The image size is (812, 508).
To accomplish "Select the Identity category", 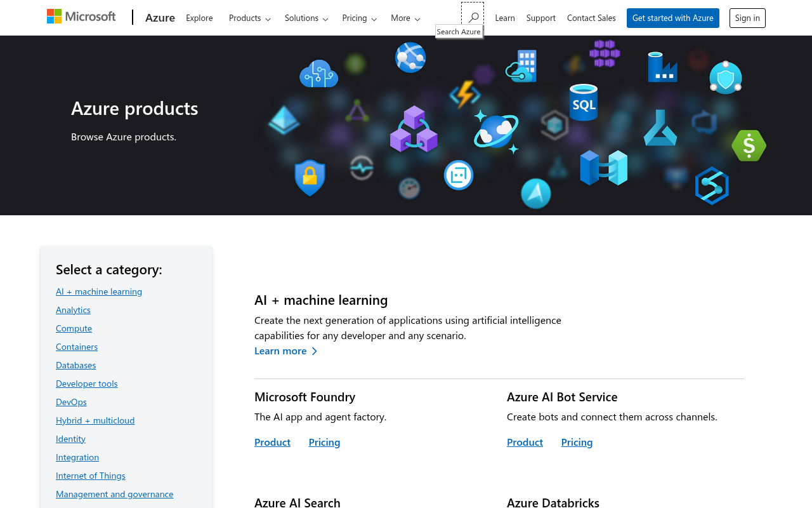I will click(x=70, y=439).
